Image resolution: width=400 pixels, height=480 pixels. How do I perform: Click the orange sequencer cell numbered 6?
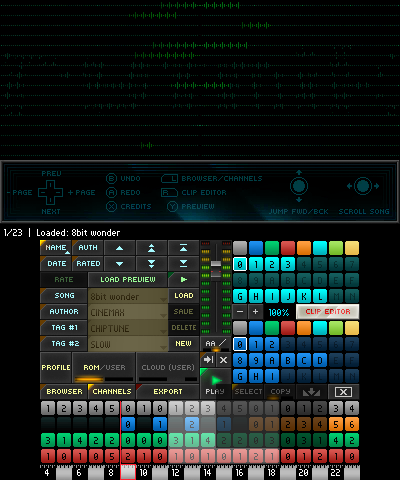coord(352,424)
